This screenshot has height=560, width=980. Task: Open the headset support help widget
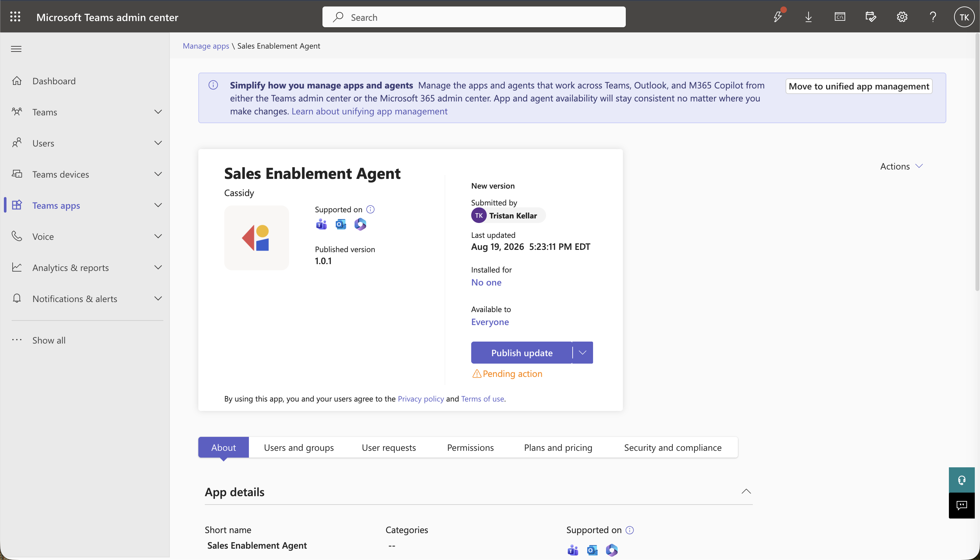click(x=962, y=480)
